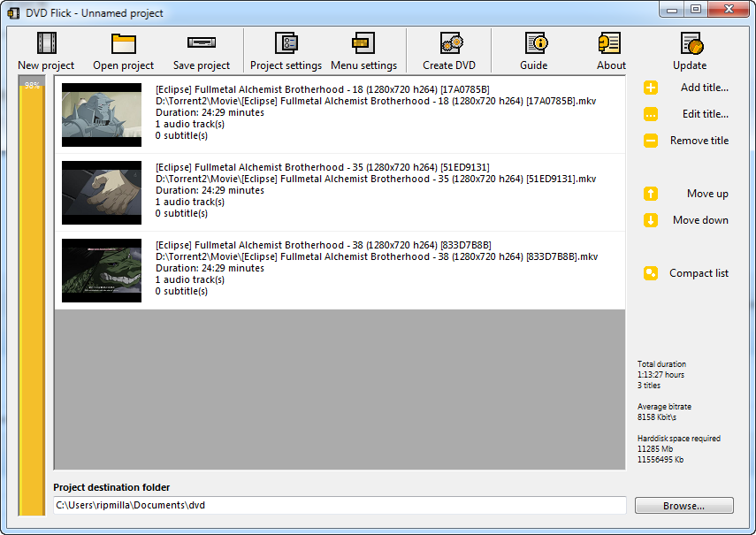This screenshot has height=535, width=756.
Task: Open the About dialog icon
Action: pos(610,43)
